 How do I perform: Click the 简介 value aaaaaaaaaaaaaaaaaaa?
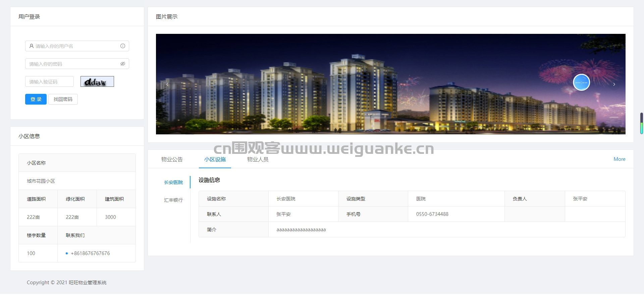coord(301,230)
